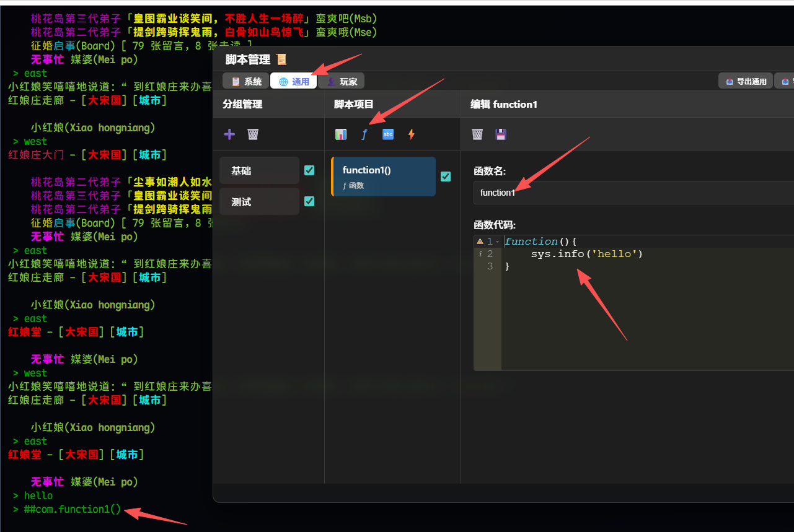Image resolution: width=794 pixels, height=532 pixels.
Task: Click the warning marker on line 1 gutter
Action: point(479,241)
